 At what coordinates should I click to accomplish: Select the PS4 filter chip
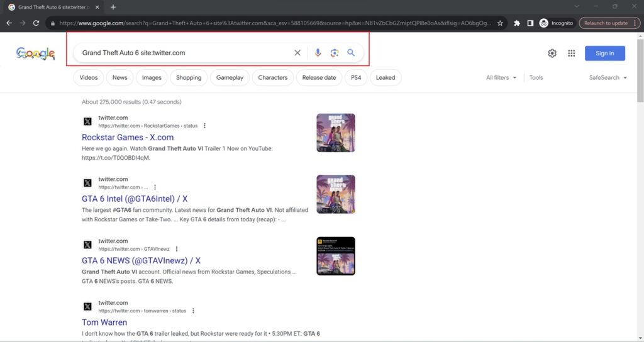[x=356, y=77]
